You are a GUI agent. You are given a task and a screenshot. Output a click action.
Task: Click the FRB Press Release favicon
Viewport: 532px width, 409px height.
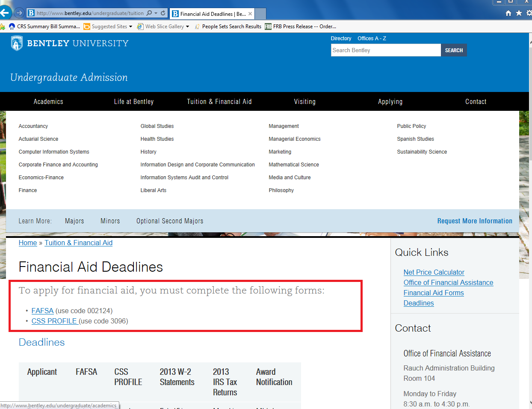point(268,27)
